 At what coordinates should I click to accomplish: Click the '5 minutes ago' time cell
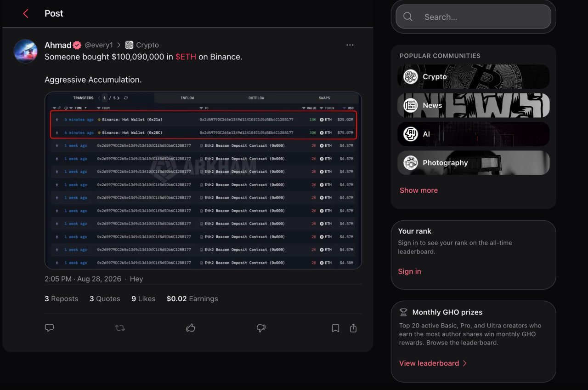click(x=79, y=120)
